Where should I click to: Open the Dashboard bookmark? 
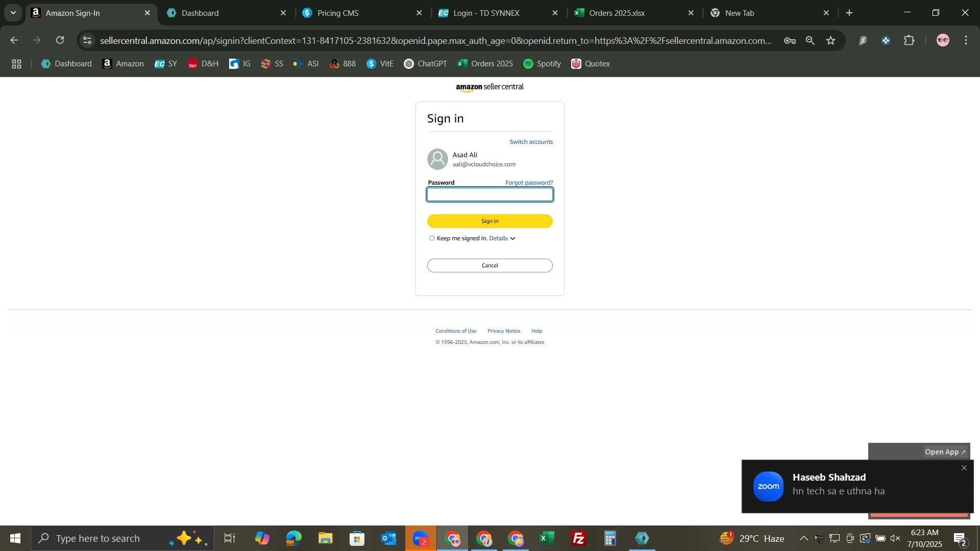tap(66, 64)
